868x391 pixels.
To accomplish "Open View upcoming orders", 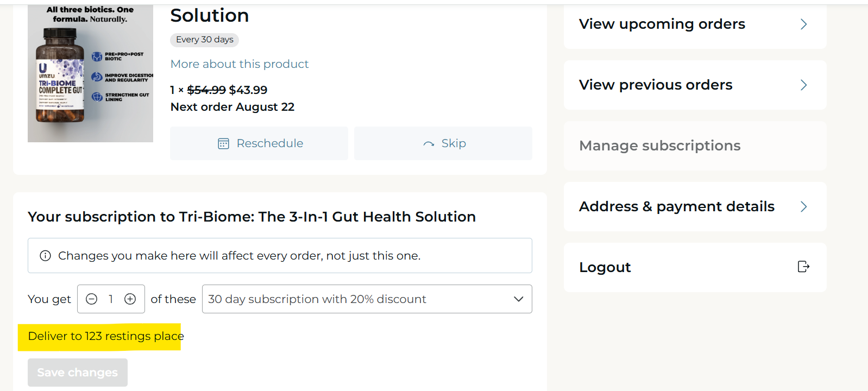I will coord(695,24).
